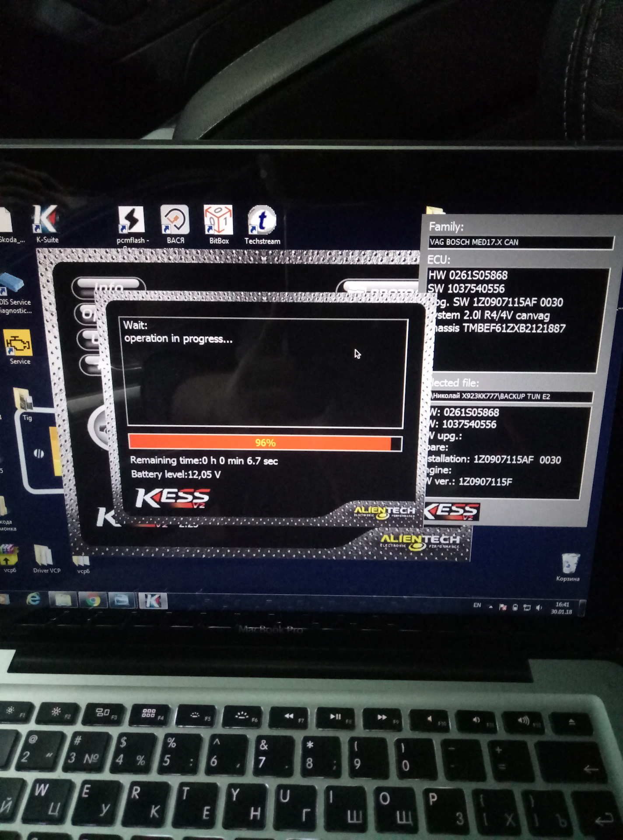
Task: Open the ВАСЯ diagnostic shortcut
Action: point(175,224)
